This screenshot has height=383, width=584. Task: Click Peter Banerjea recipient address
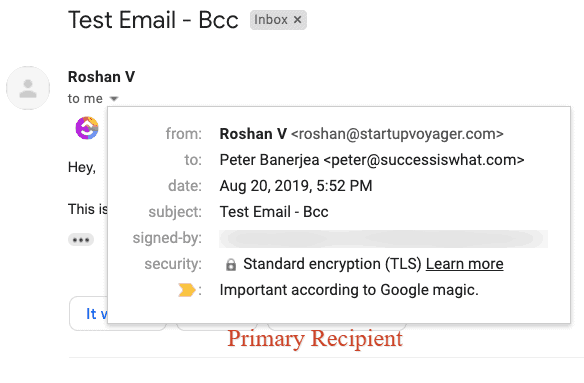click(372, 160)
